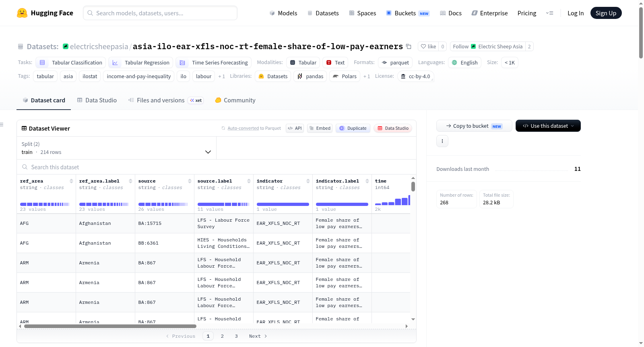Click the Embed button

pos(320,128)
